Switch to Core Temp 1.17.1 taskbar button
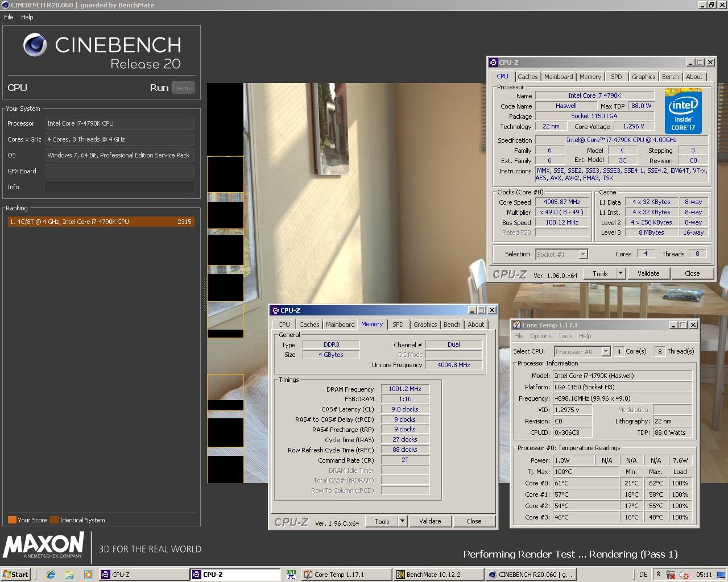 pos(346,575)
